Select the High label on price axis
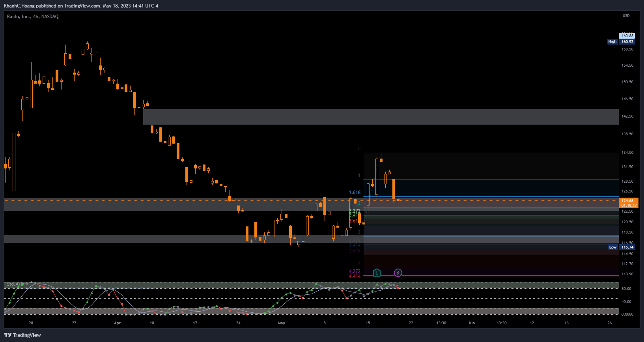This screenshot has height=342, width=644. pos(612,41)
